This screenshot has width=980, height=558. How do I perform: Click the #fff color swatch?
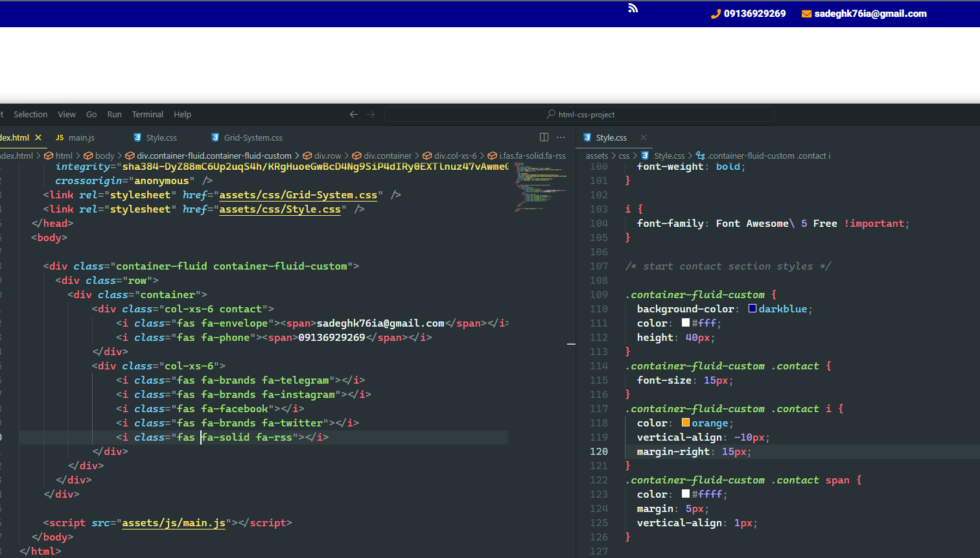(x=686, y=323)
